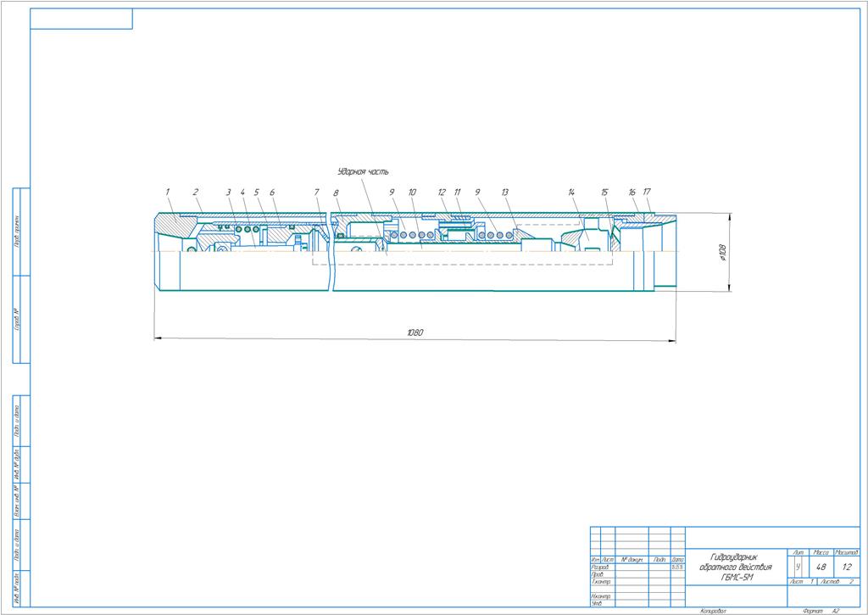
Task: Pick part callout number 15
Action: coord(604,192)
